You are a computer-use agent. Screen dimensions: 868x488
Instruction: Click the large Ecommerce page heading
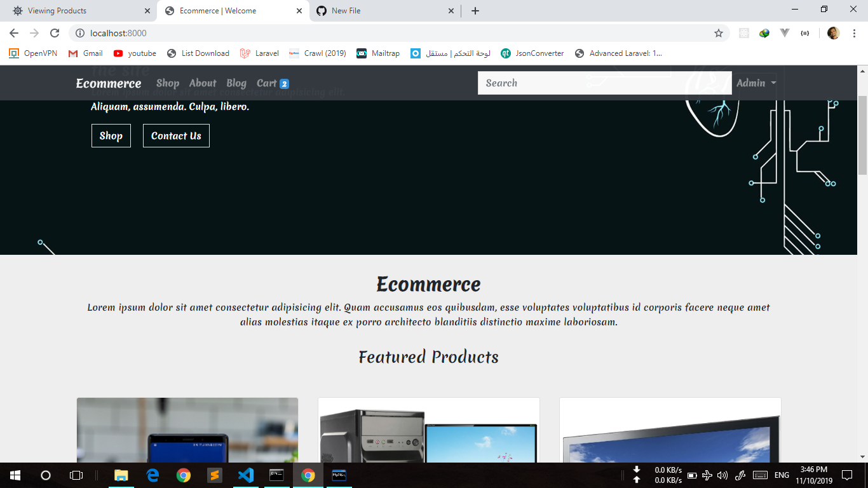(428, 284)
